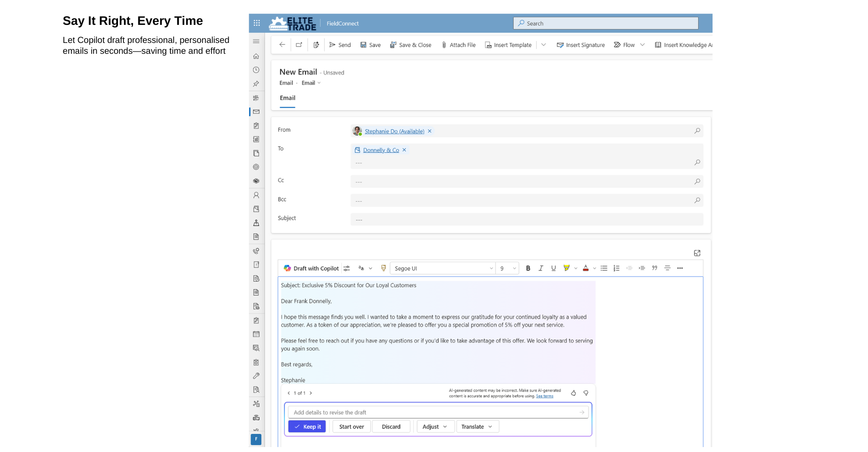868x452 pixels.
Task: Open Pinned items in the sidebar
Action: (x=256, y=84)
